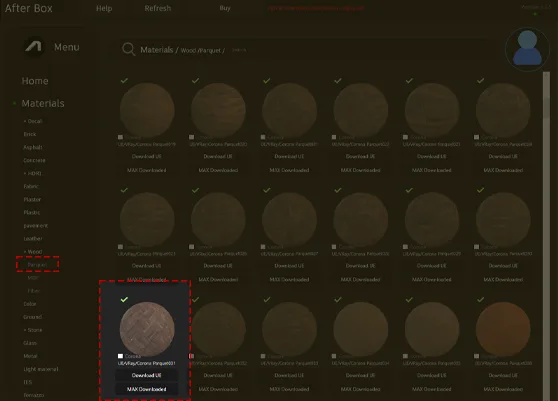Select the Light material category
The image size is (558, 401).
pos(41,369)
